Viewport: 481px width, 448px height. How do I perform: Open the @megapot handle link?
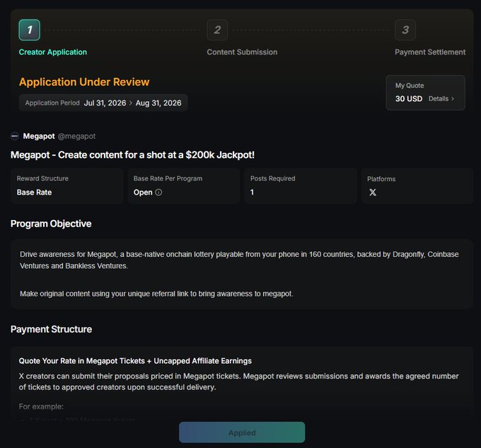point(76,137)
